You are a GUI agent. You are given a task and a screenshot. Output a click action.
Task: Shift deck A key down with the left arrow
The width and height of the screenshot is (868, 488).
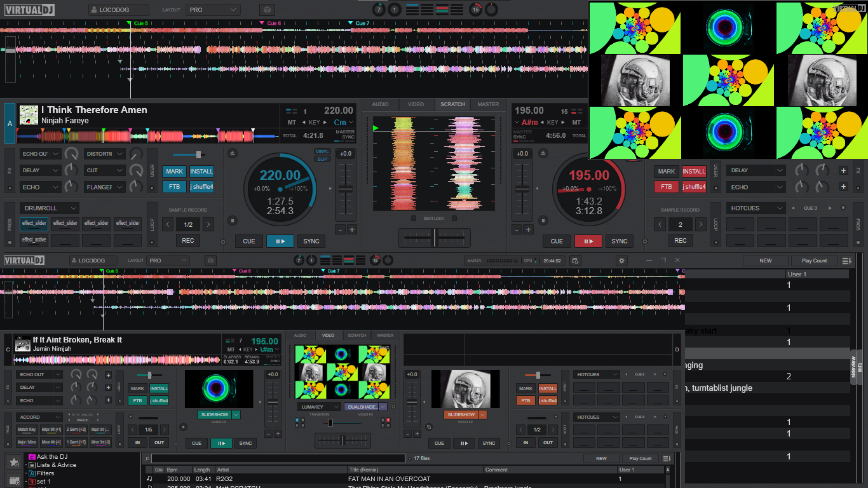(305, 122)
